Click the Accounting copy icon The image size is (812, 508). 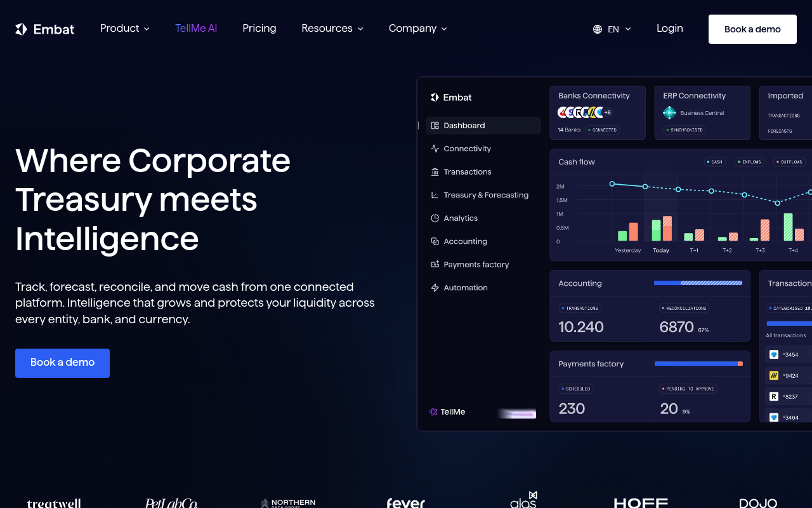pos(435,241)
